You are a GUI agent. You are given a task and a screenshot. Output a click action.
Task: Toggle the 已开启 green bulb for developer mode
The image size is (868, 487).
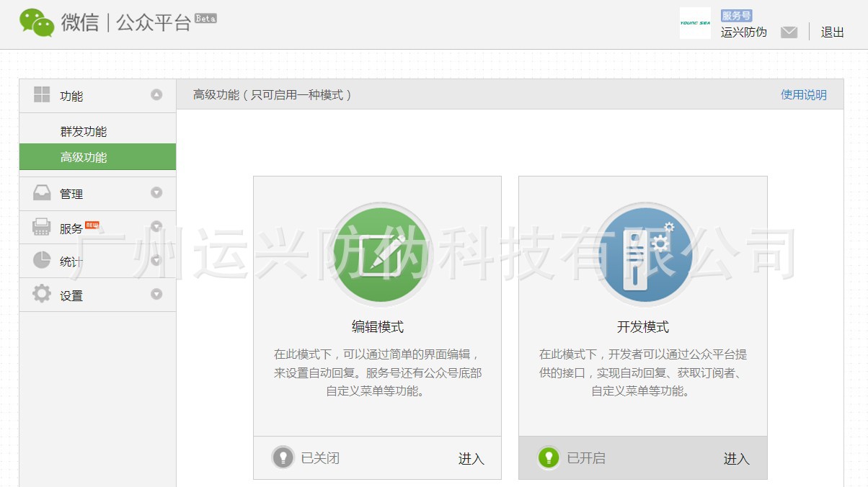(549, 457)
